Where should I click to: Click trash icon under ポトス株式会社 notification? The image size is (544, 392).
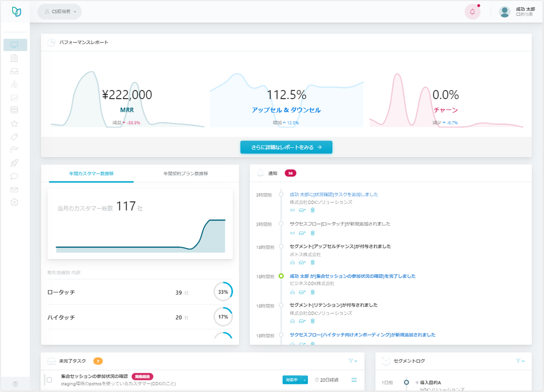click(x=312, y=262)
